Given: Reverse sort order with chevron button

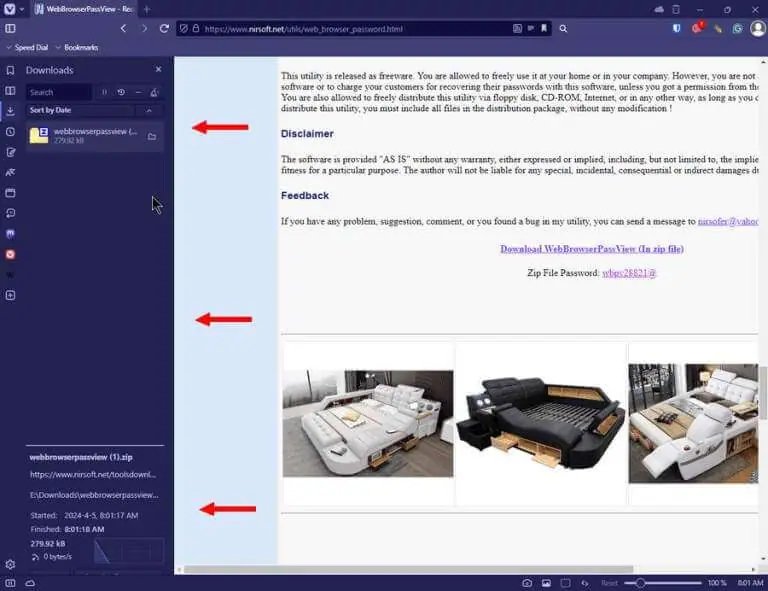Looking at the screenshot, I should click(x=149, y=111).
